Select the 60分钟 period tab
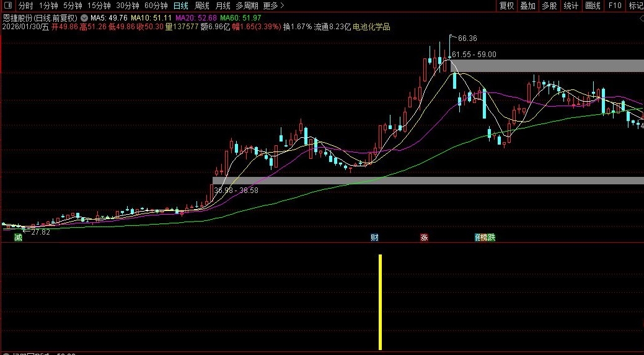This screenshot has height=355, width=644. 156,6
